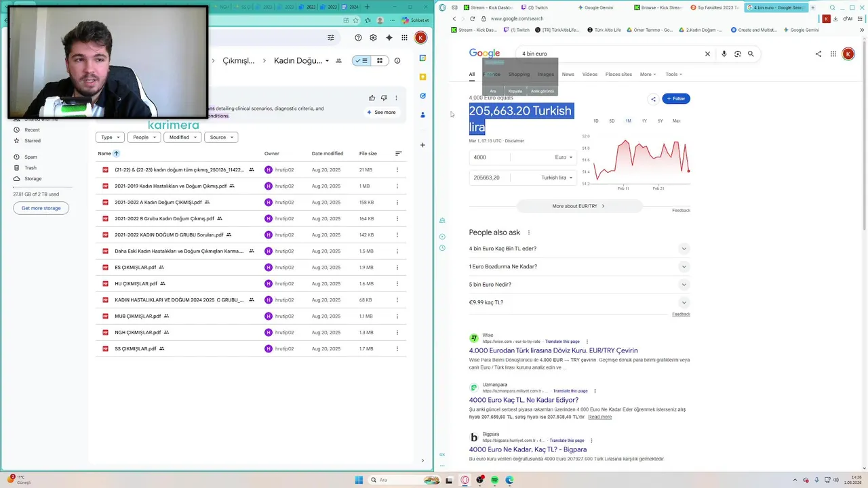Open the People filter dropdown
The image size is (868, 488).
(144, 138)
